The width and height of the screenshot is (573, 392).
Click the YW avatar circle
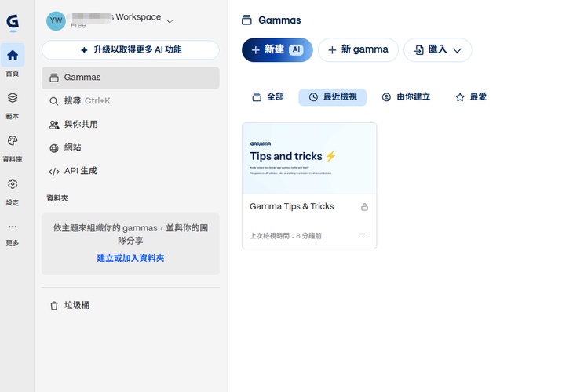(56, 21)
